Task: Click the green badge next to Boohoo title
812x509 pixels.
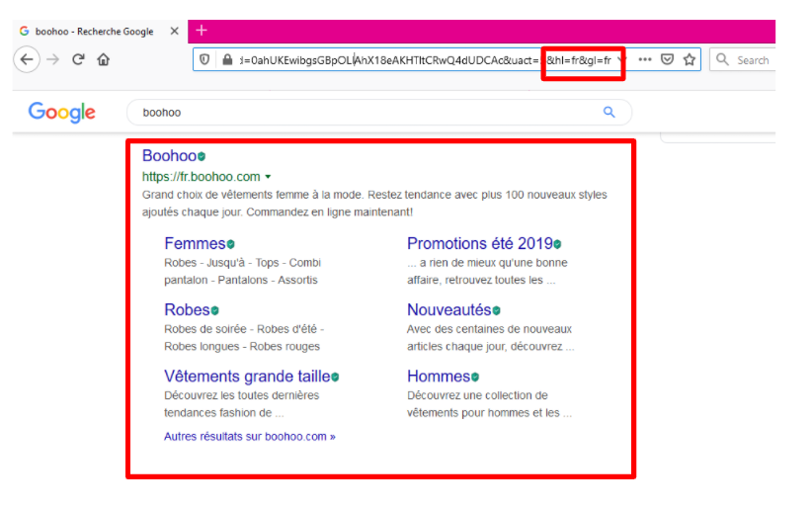Action: (202, 156)
